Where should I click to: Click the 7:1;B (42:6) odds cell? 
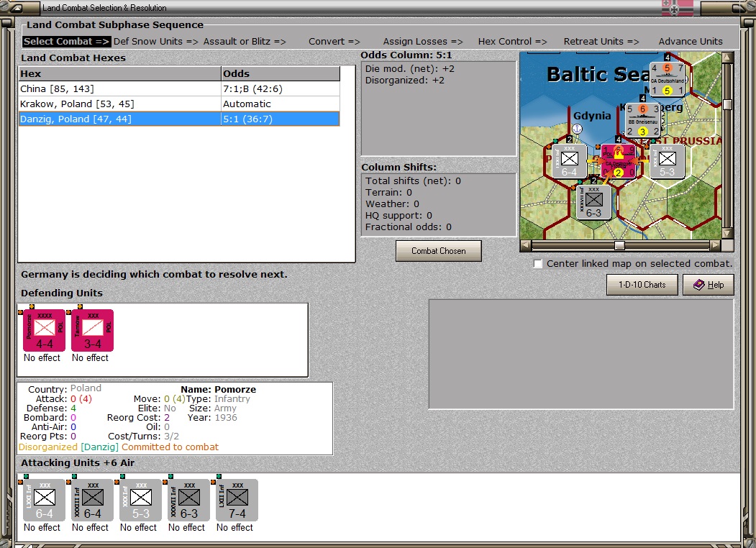[280, 88]
